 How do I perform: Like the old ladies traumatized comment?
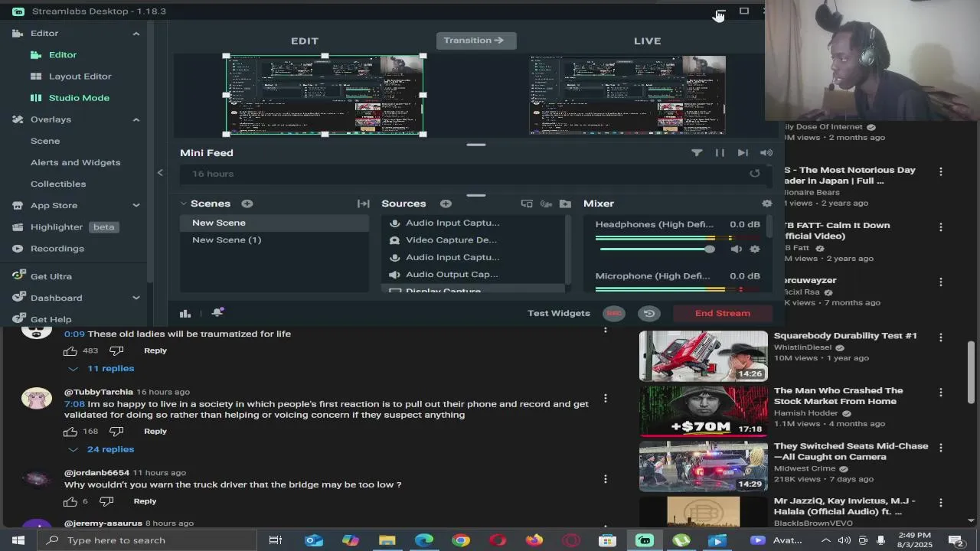[x=70, y=350]
